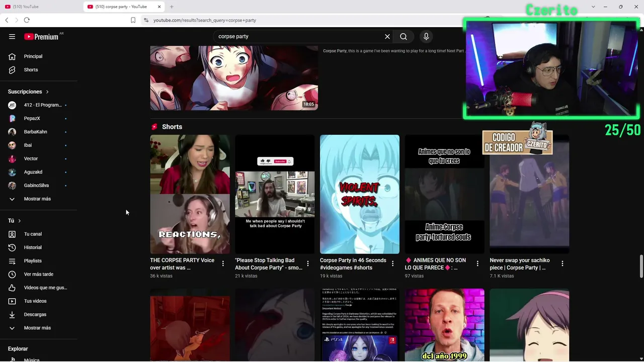
Task: Open the Tu canal sidebar icon
Action: [x=12, y=234]
